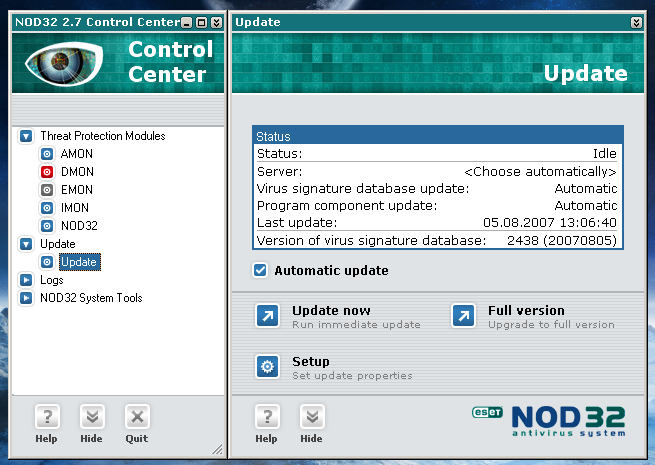Click the Hide label in Update panel
655x465 pixels.
[311, 439]
